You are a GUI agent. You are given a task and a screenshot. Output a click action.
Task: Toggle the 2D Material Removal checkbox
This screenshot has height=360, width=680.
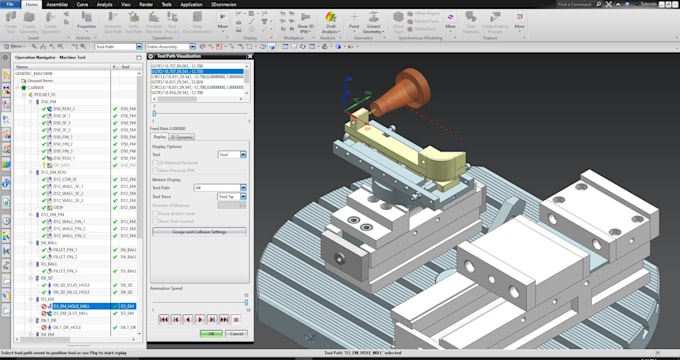click(155, 163)
